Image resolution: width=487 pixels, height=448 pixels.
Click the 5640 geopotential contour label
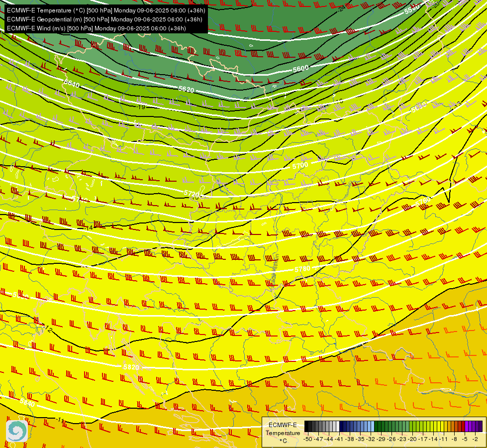[72, 83]
